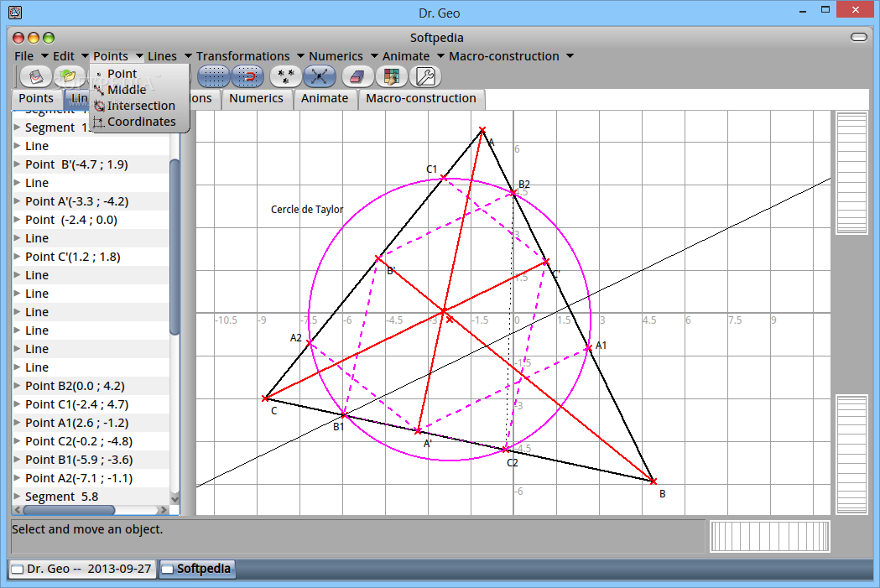The height and width of the screenshot is (588, 880).
Task: Click the horizontal wheel beside the status bar
Action: pyautogui.click(x=769, y=536)
